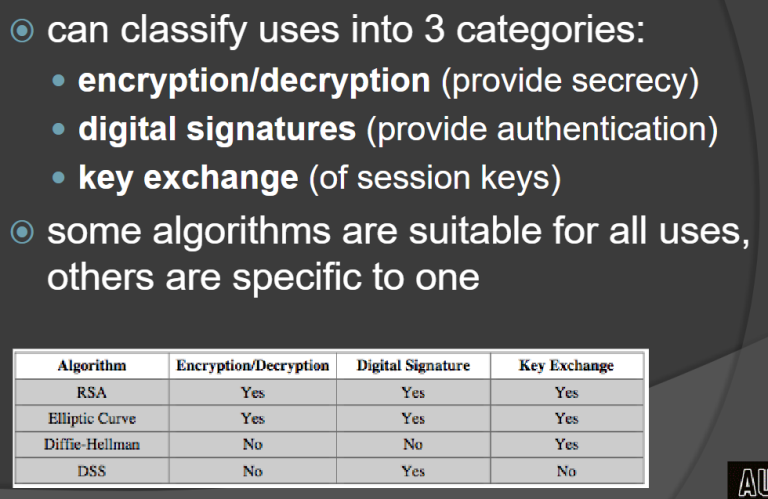Click DSS Digital Signature 'Yes' cell
This screenshot has width=768, height=499.
[413, 471]
